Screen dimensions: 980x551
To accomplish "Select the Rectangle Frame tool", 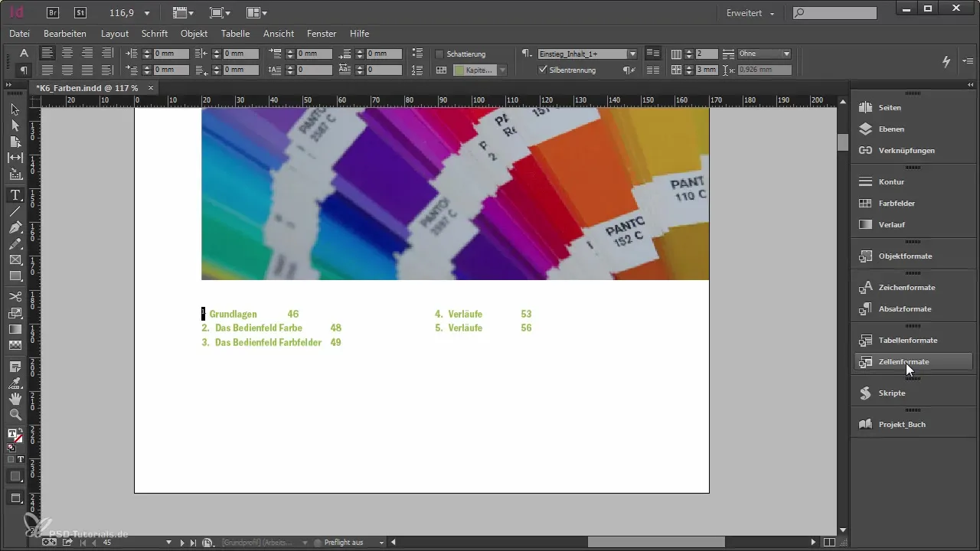I will pyautogui.click(x=15, y=260).
